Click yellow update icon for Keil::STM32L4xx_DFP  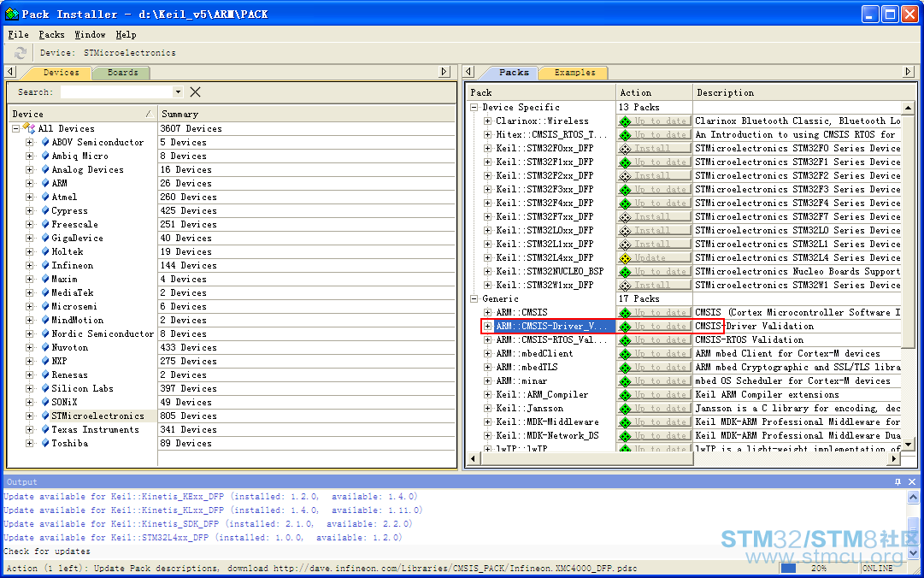[x=625, y=258]
